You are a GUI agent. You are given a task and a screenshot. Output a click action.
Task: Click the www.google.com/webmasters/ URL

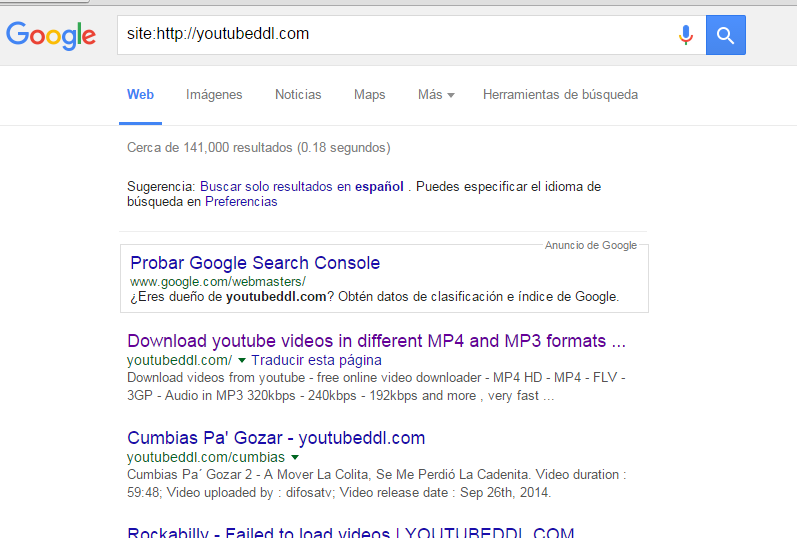pos(218,281)
